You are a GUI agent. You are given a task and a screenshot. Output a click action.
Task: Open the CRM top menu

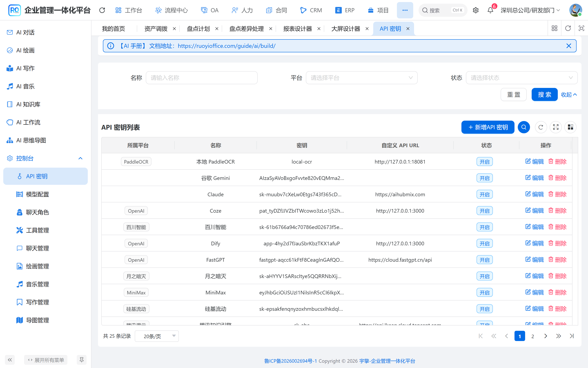pyautogui.click(x=311, y=10)
